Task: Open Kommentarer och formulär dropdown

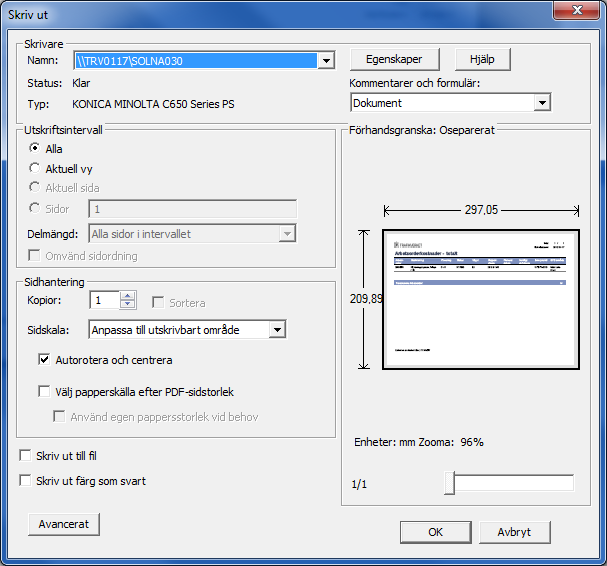Action: pyautogui.click(x=542, y=103)
